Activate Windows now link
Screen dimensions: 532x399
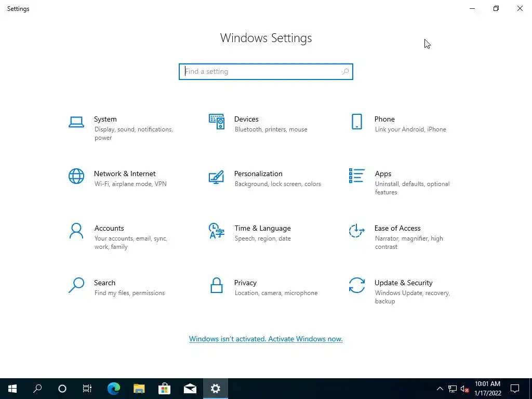pyautogui.click(x=265, y=339)
